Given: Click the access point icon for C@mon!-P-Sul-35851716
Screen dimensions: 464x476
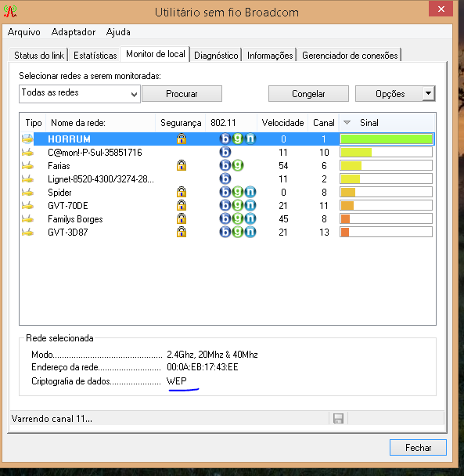Looking at the screenshot, I should [27, 153].
